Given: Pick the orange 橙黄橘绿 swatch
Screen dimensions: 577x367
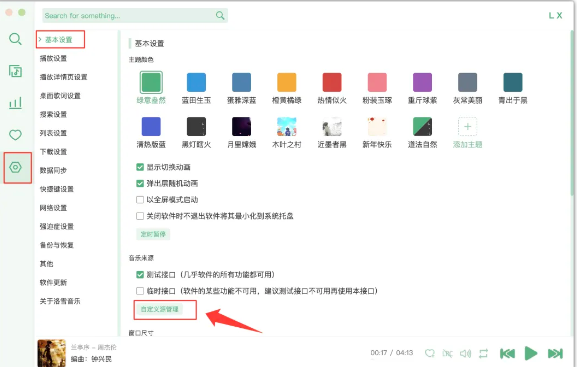Looking at the screenshot, I should click(287, 82).
